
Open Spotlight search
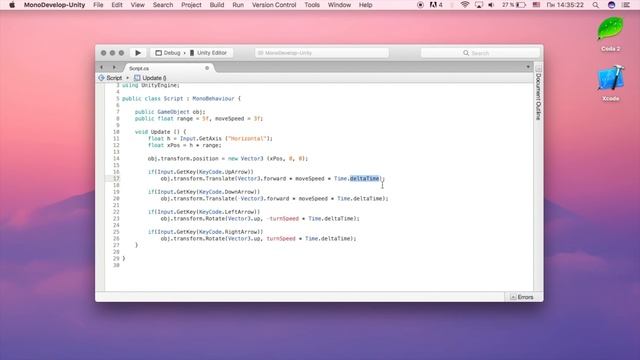tap(596, 5)
